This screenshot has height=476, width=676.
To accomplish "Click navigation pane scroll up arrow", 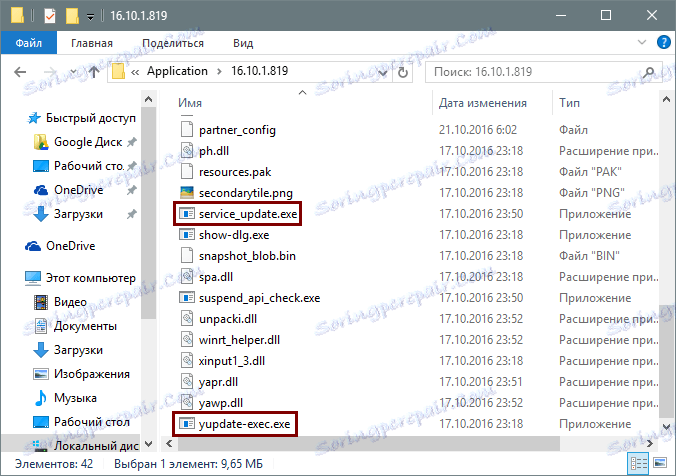I will pyautogui.click(x=149, y=99).
